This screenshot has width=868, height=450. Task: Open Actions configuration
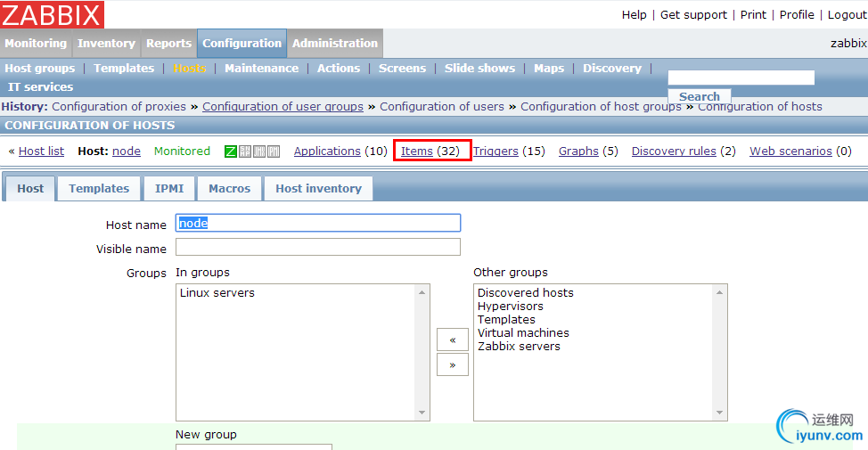[339, 68]
